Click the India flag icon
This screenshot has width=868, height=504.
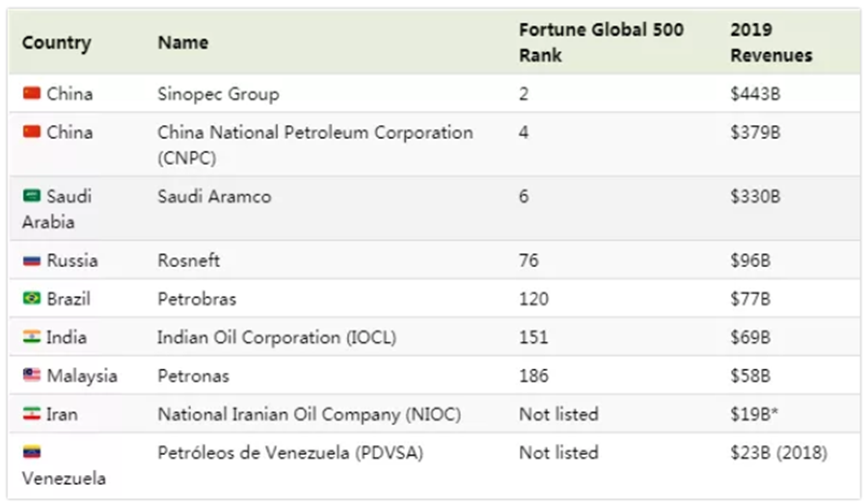[x=32, y=336]
